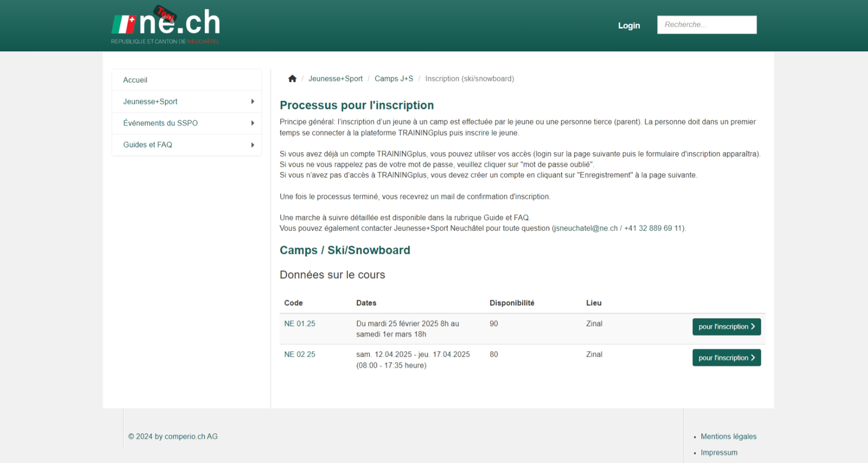Viewport: 868px width, 463px height.
Task: Open course code NE 01.25
Action: coord(299,323)
